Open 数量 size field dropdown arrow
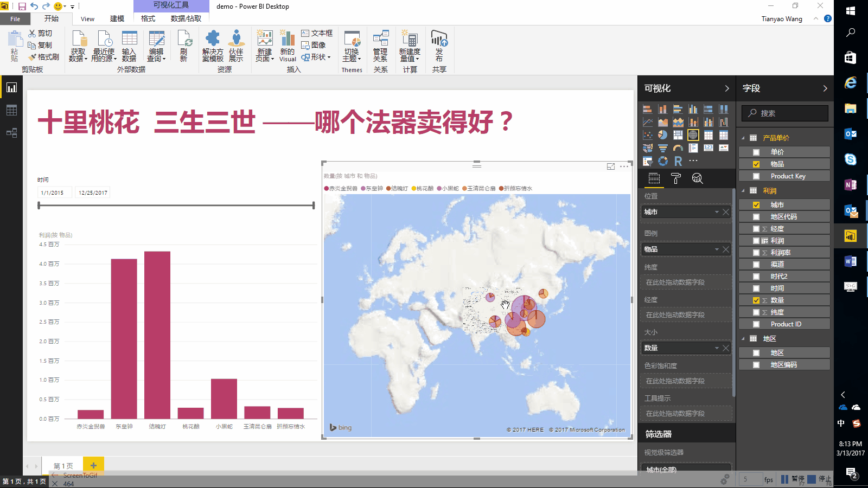Screen dimensions: 868x488 pos(717,348)
